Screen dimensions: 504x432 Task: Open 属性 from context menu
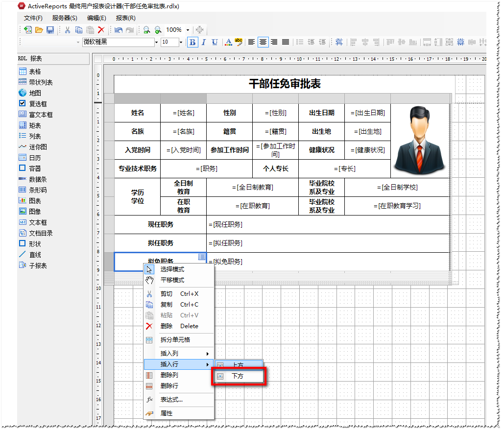tap(179, 414)
